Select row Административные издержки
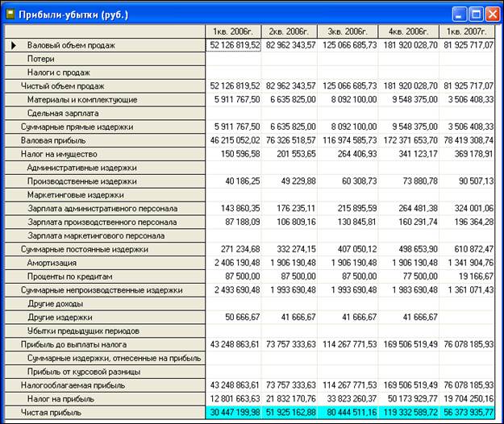Image resolution: width=504 pixels, height=424 pixels. pyautogui.click(x=105, y=168)
